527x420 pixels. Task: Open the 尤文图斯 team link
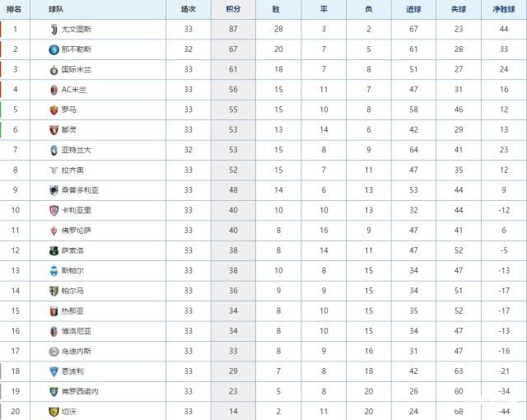77,30
